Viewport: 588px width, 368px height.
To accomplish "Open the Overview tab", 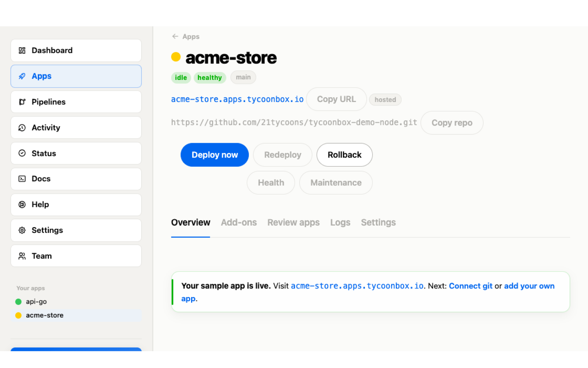I will 191,223.
